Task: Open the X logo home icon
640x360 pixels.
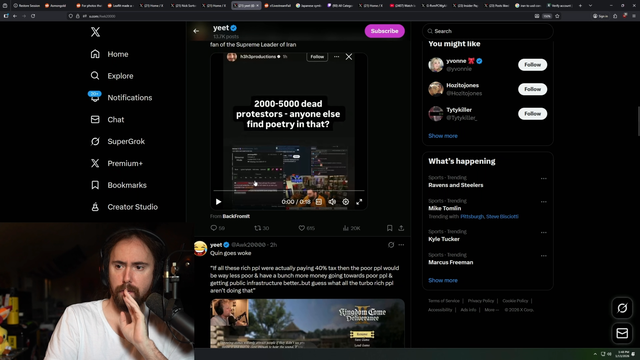Action: 95,32
